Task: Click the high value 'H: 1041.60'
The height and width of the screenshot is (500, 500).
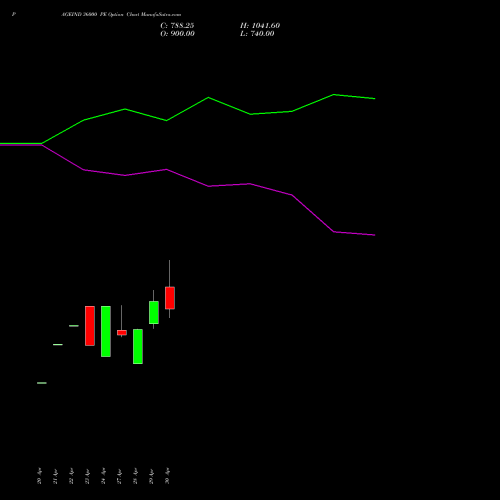Action: point(260,26)
